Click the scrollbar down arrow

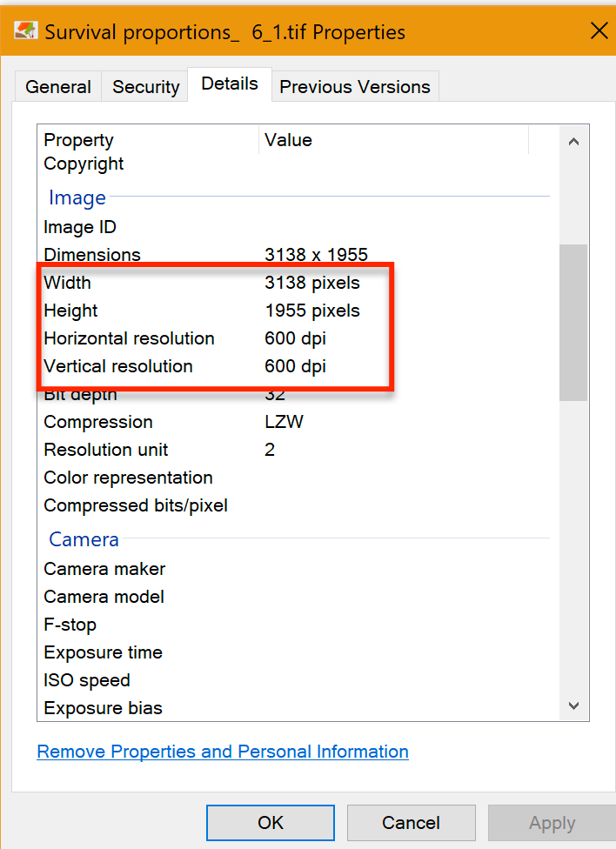pyautogui.click(x=574, y=705)
